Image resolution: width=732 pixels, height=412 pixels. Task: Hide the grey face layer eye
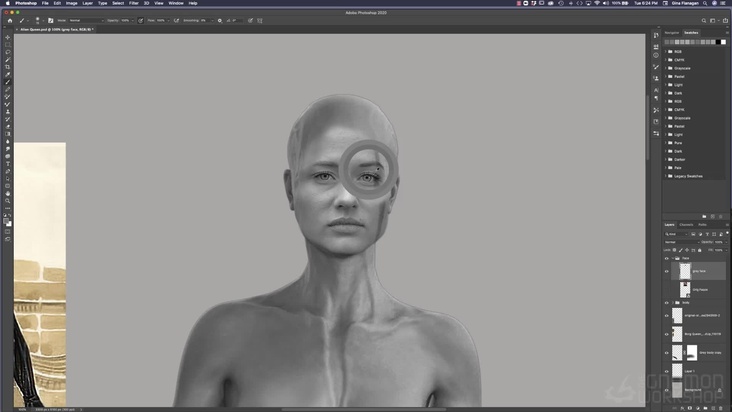tap(667, 271)
